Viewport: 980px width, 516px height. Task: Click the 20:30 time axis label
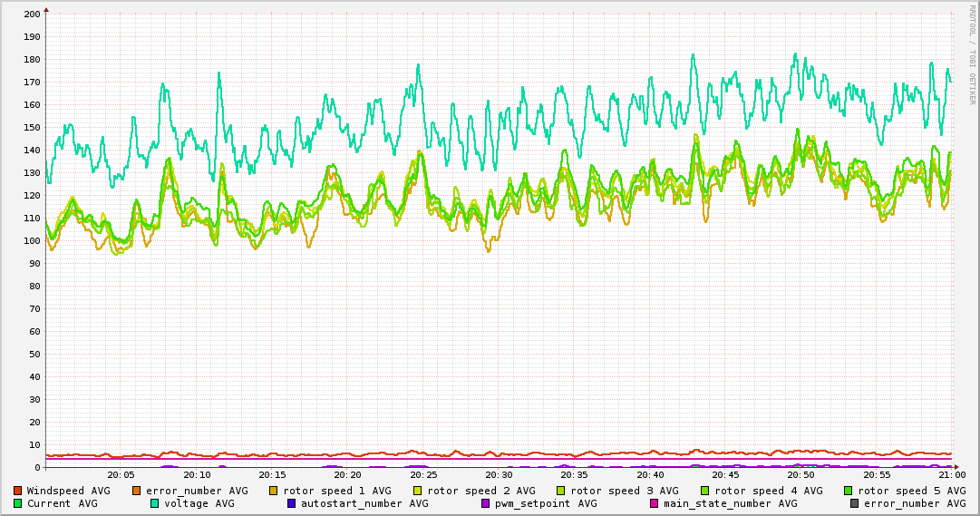pos(500,475)
